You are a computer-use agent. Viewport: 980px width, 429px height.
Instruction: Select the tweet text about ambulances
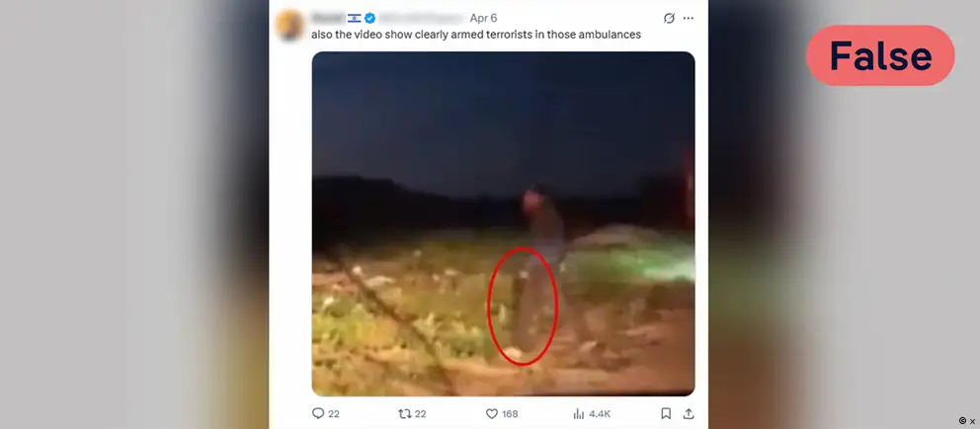click(476, 35)
